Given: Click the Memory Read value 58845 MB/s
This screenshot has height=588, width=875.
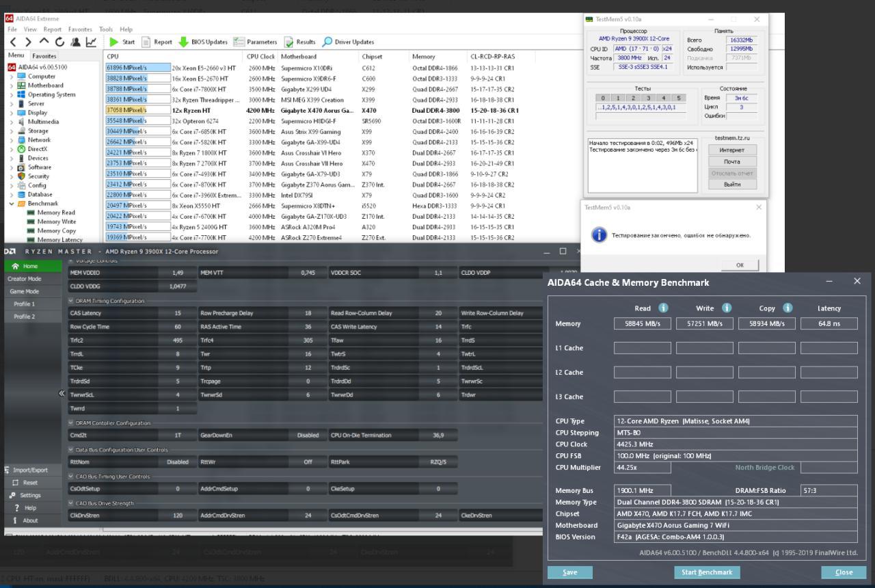Looking at the screenshot, I should pos(643,323).
